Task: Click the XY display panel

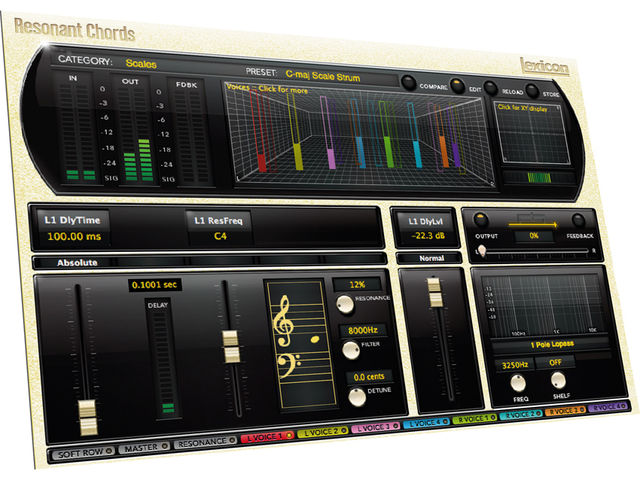Action: coord(532,133)
